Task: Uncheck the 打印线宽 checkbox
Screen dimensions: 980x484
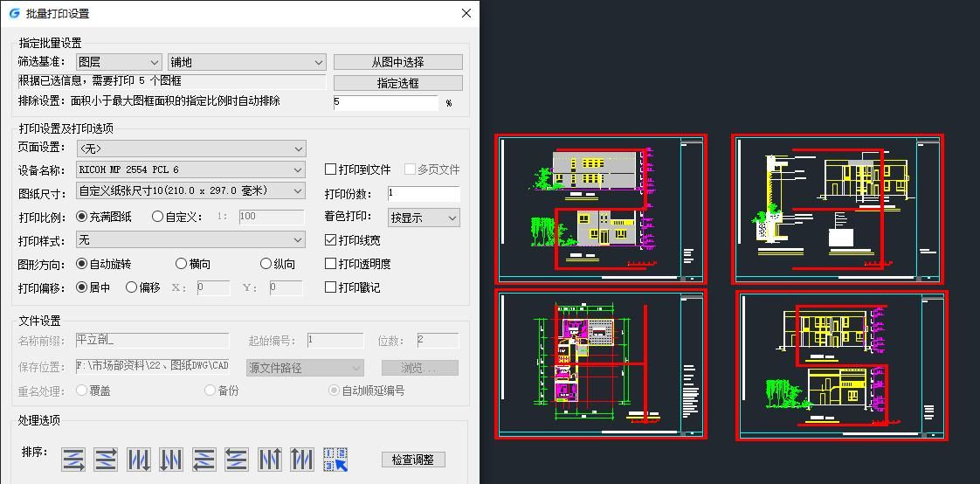Action: tap(331, 240)
